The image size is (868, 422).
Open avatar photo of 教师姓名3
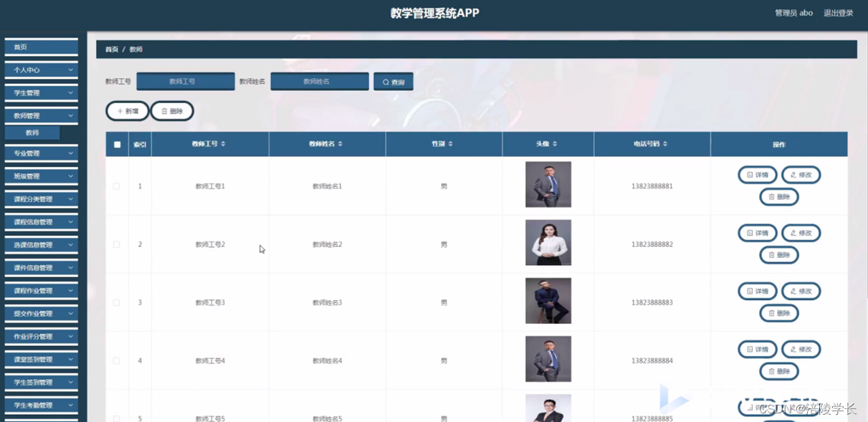click(x=548, y=300)
